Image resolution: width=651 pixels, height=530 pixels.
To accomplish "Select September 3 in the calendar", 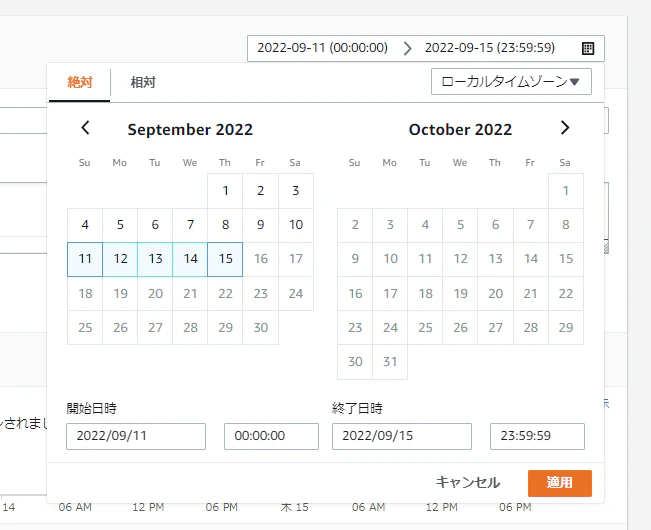I will (296, 191).
